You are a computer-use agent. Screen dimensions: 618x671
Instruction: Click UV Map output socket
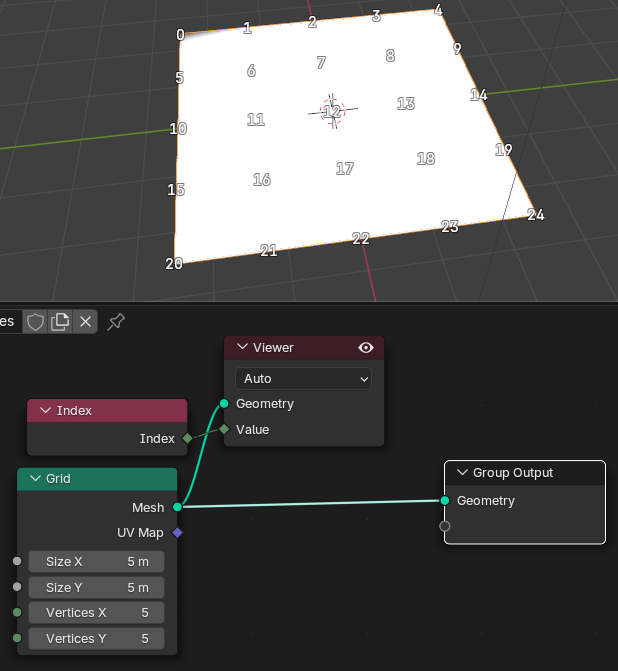(x=177, y=533)
